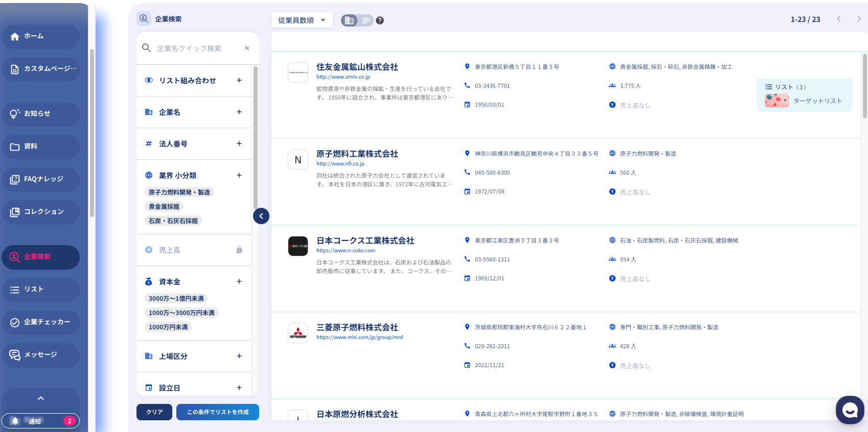Open the chat support bubble

tap(850, 410)
